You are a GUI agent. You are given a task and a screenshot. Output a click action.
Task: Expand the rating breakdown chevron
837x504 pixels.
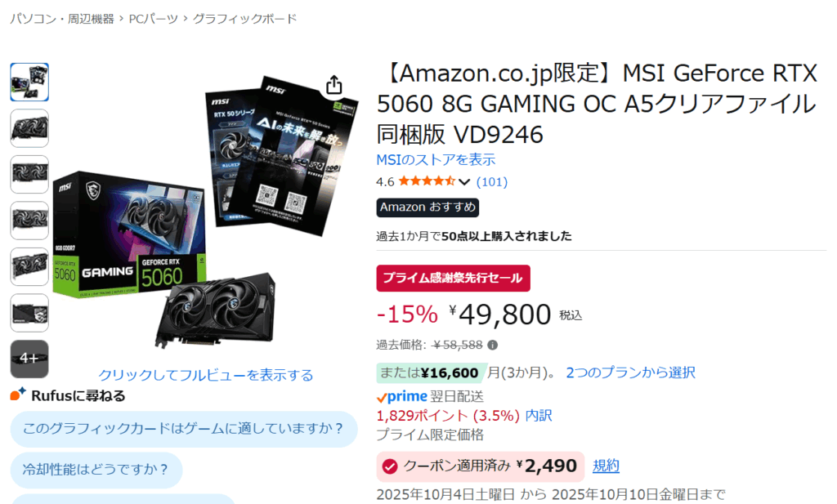[x=464, y=182]
